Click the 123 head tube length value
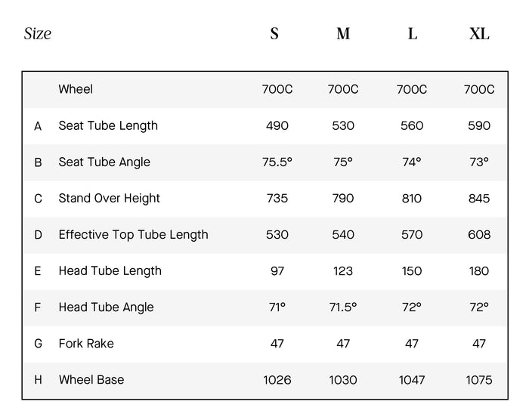The height and width of the screenshot is (420, 529). 343,270
